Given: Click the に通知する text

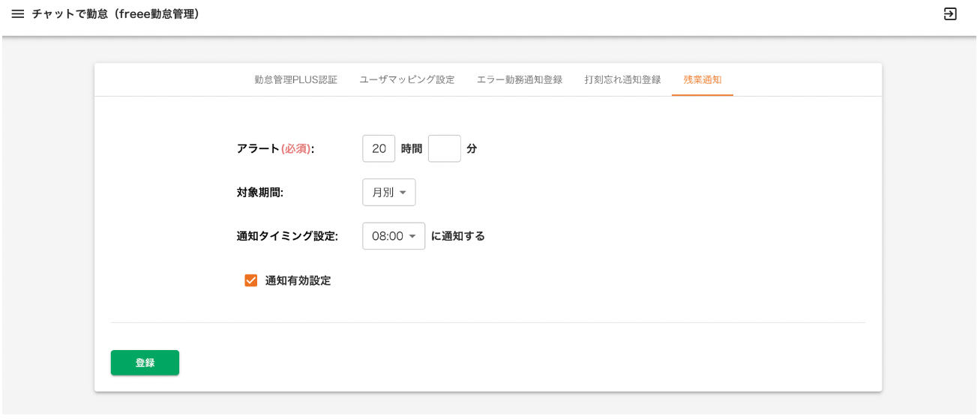Looking at the screenshot, I should click(x=458, y=236).
